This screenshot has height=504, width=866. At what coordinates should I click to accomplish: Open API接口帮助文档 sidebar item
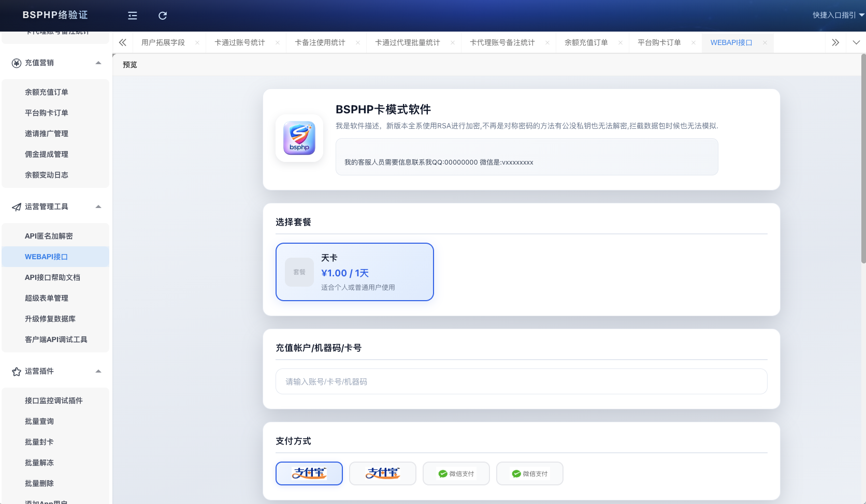pyautogui.click(x=55, y=277)
